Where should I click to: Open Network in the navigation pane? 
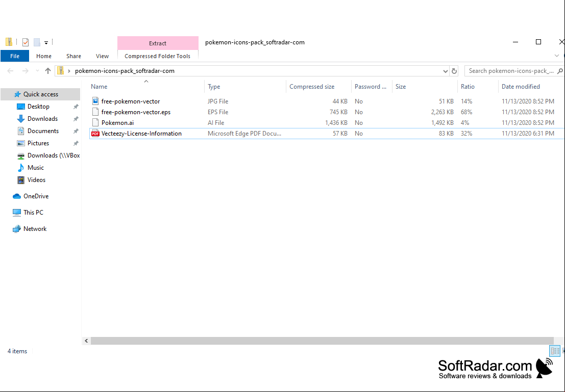coord(35,229)
